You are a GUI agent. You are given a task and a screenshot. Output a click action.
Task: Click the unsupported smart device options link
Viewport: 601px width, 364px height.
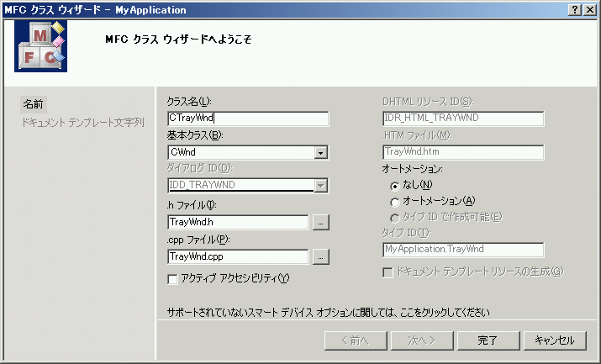[x=329, y=313]
